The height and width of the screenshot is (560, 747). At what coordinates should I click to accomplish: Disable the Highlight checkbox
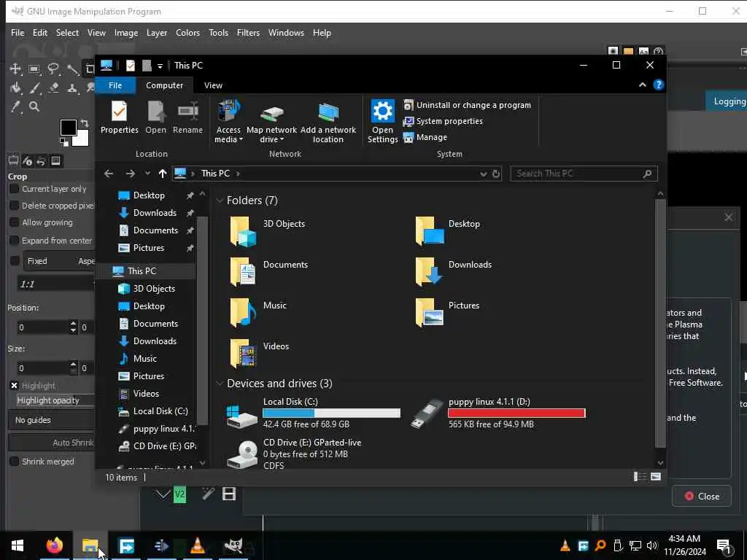[15, 386]
